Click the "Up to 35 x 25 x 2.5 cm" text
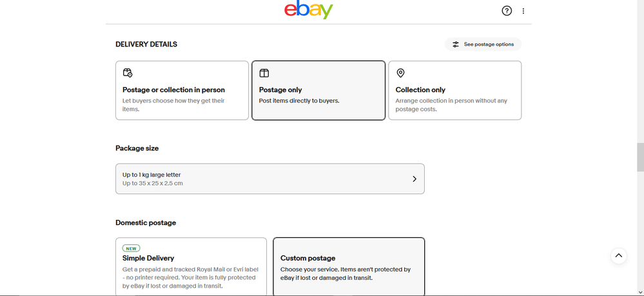 [x=153, y=184]
